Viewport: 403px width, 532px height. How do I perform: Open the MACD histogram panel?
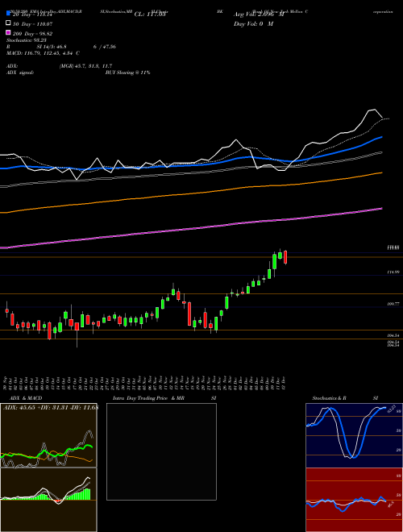pos(48,500)
